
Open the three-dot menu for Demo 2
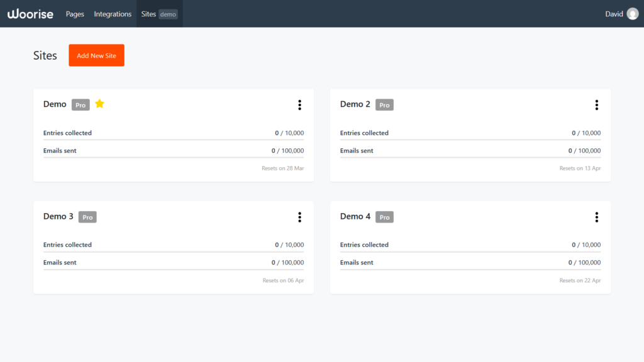[x=596, y=105]
